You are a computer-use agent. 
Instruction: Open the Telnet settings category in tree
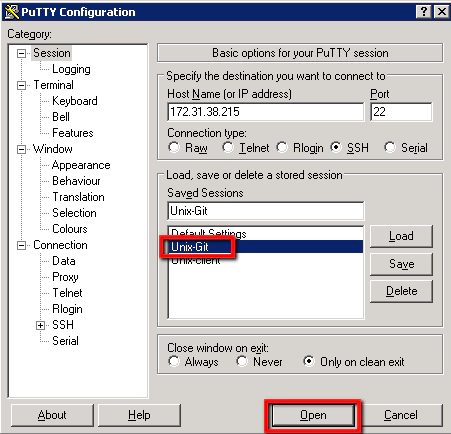[x=67, y=293]
